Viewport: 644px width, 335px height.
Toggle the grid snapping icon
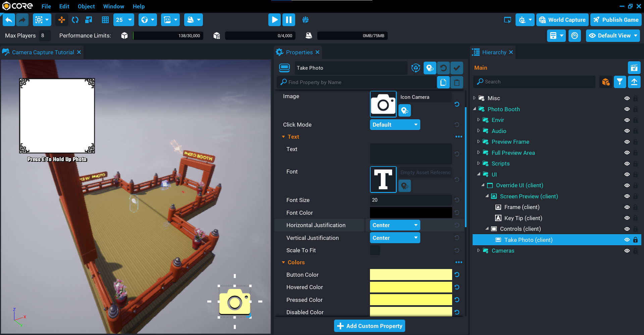coord(105,20)
